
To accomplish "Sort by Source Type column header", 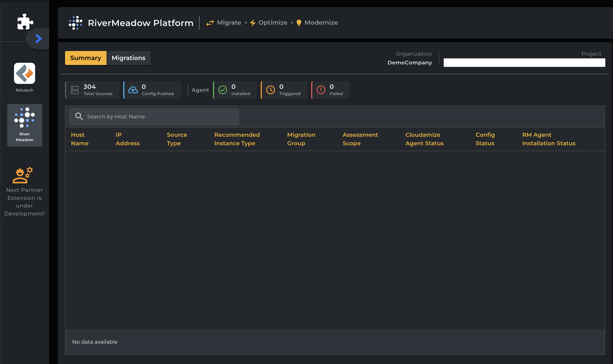I will coord(177,139).
